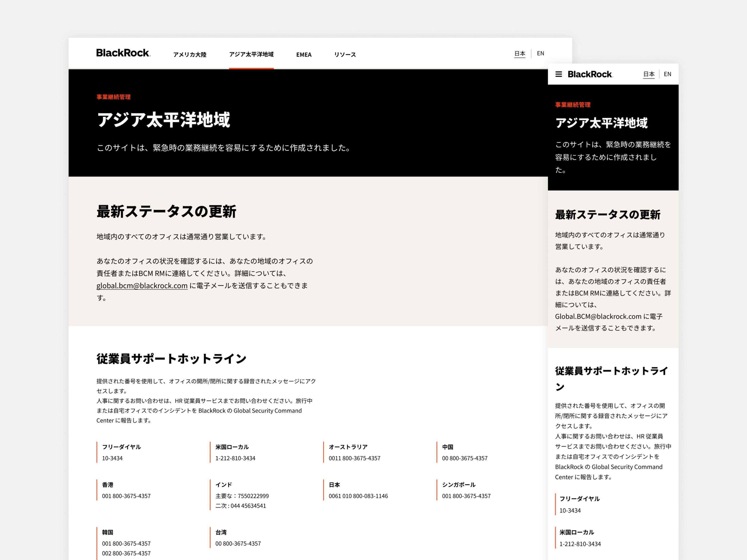Click 台湾 number 00 800-3675-4357
The height and width of the screenshot is (560, 747).
click(x=238, y=544)
